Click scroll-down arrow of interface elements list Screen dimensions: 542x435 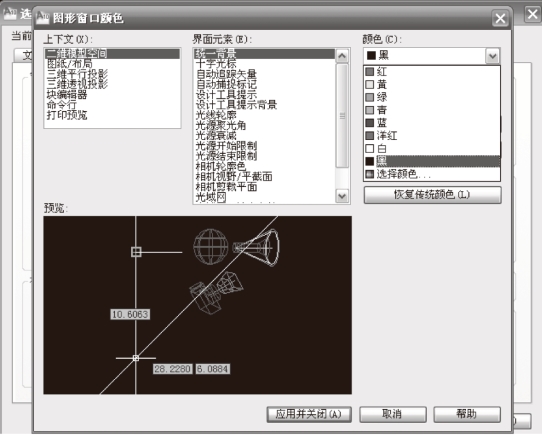click(x=342, y=196)
